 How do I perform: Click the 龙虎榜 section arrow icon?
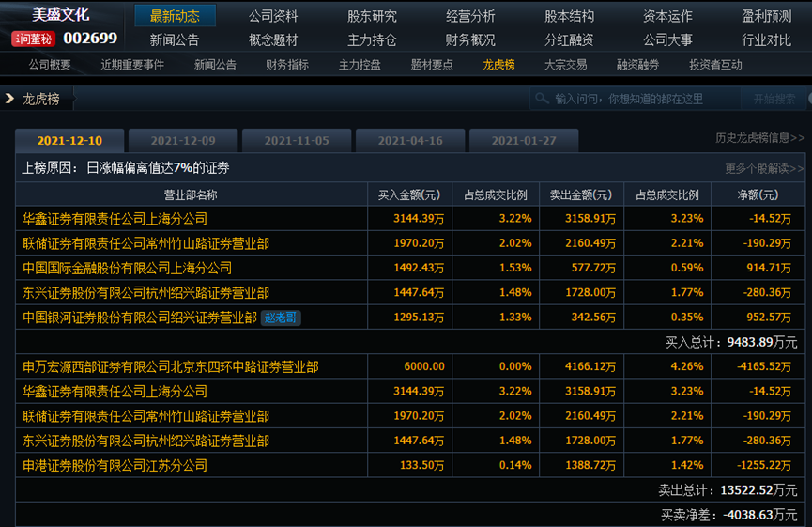[9, 98]
